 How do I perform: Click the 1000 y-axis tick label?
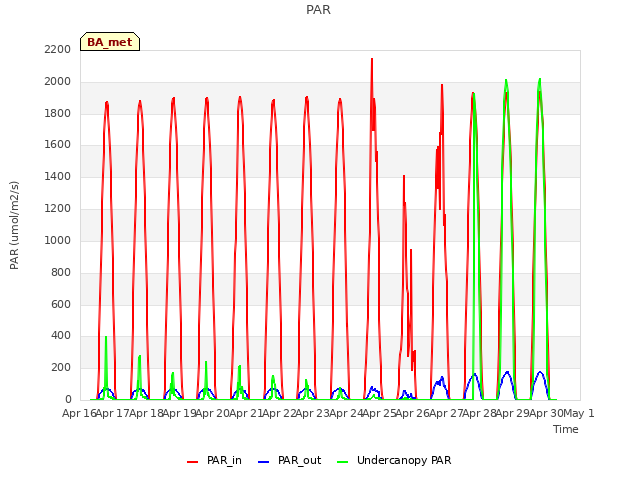pyautogui.click(x=58, y=240)
